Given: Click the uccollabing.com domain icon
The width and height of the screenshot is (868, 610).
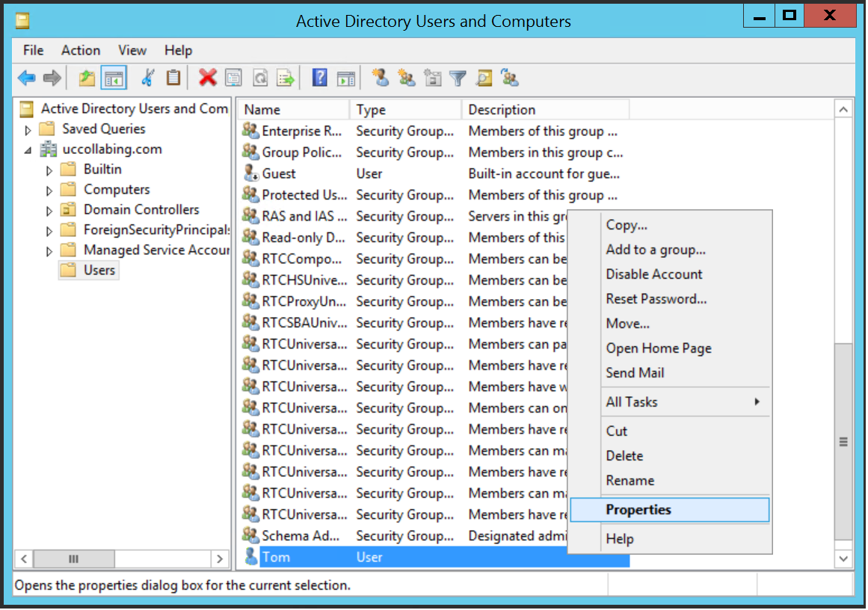Looking at the screenshot, I should click(x=49, y=149).
